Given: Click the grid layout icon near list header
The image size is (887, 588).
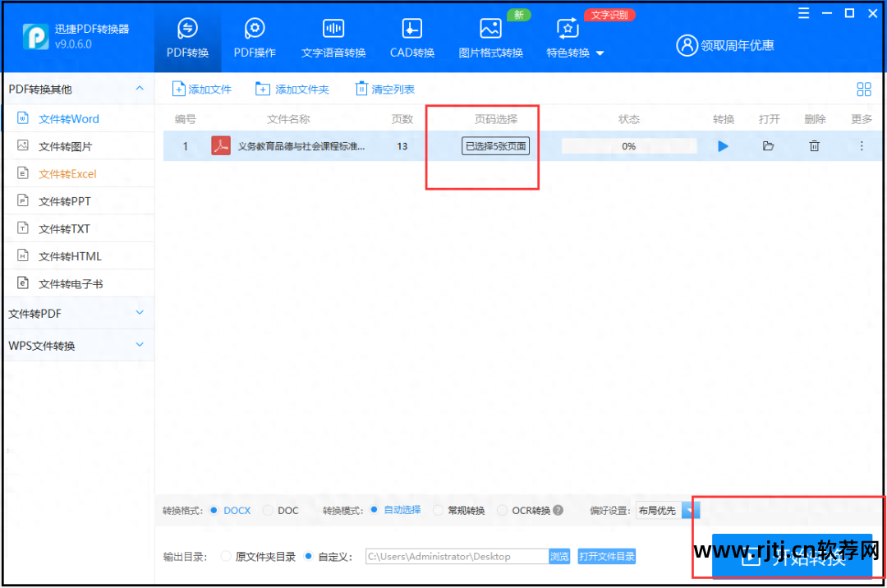Looking at the screenshot, I should pos(864,89).
